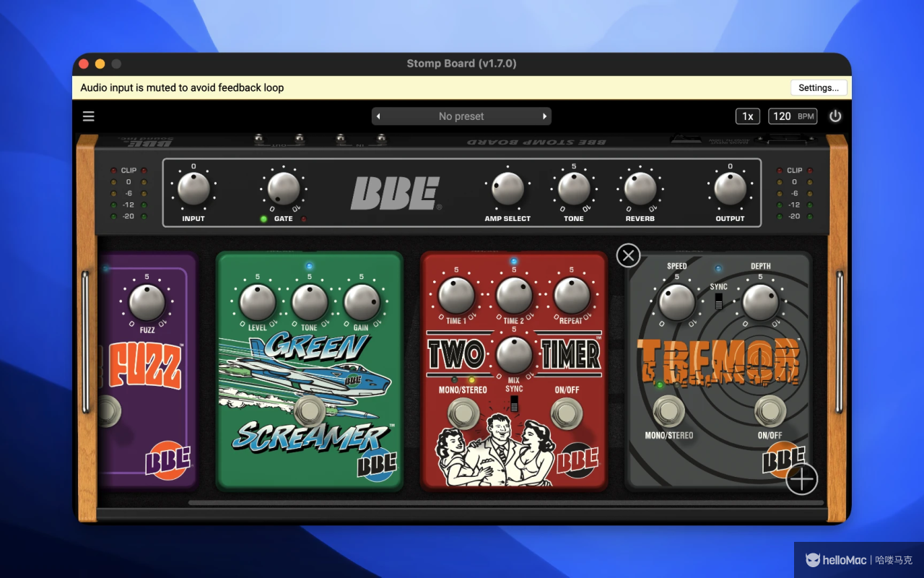The width and height of the screenshot is (924, 578).
Task: Click the Tremor blue status LED
Action: (718, 269)
